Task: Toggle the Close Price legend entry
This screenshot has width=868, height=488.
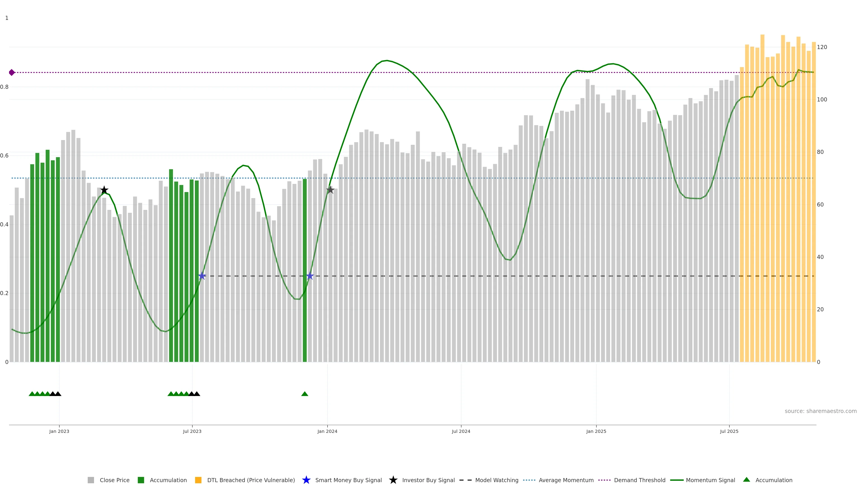Action: click(114, 480)
